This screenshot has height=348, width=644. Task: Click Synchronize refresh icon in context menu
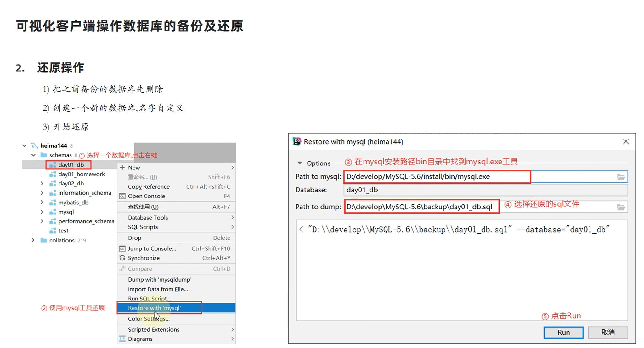(122, 258)
